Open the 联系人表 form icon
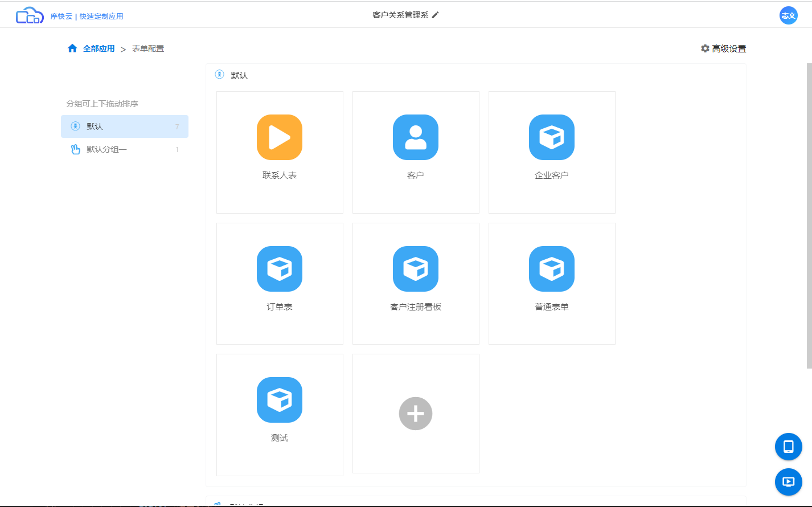 tap(280, 137)
